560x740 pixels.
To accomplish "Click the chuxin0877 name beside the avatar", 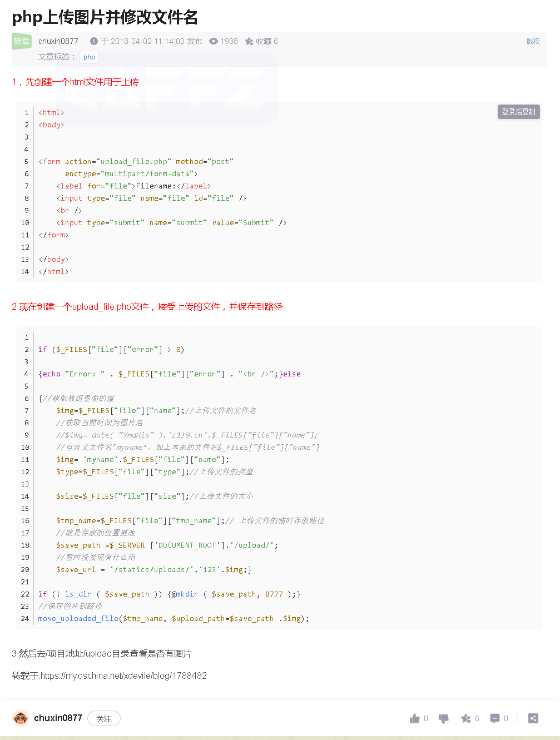I will click(x=58, y=718).
